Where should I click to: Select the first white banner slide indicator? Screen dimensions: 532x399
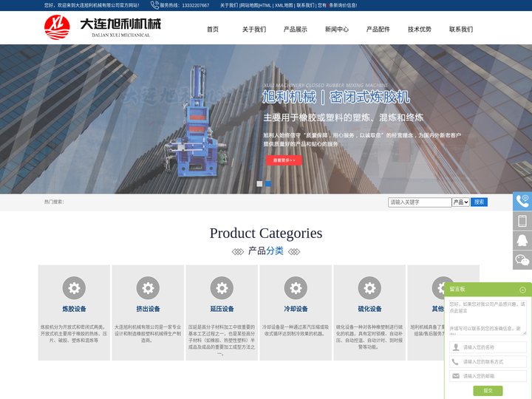[259, 183]
